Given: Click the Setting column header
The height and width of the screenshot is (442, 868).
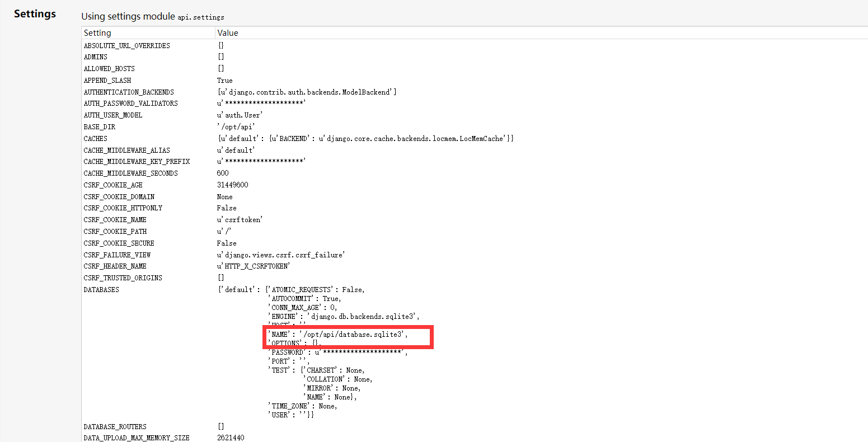Looking at the screenshot, I should [97, 33].
